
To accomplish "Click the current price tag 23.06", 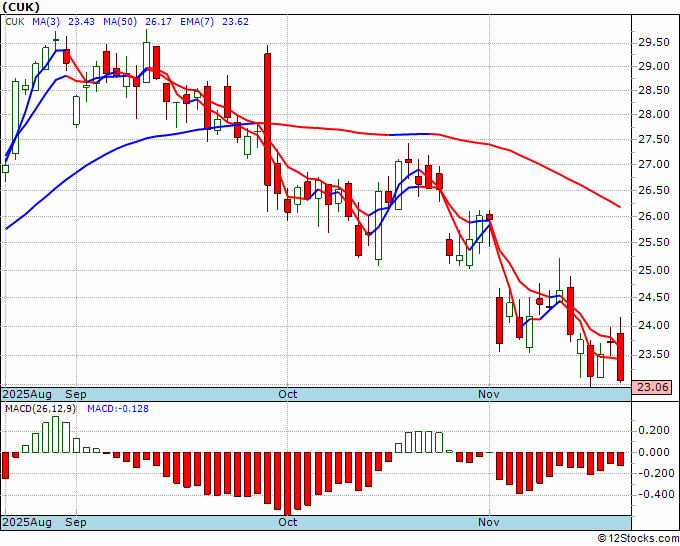I will pyautogui.click(x=652, y=387).
